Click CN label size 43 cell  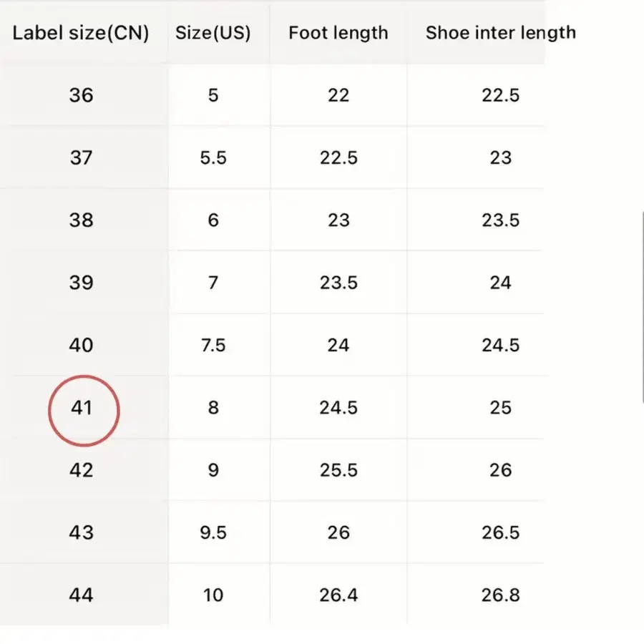pyautogui.click(x=81, y=532)
